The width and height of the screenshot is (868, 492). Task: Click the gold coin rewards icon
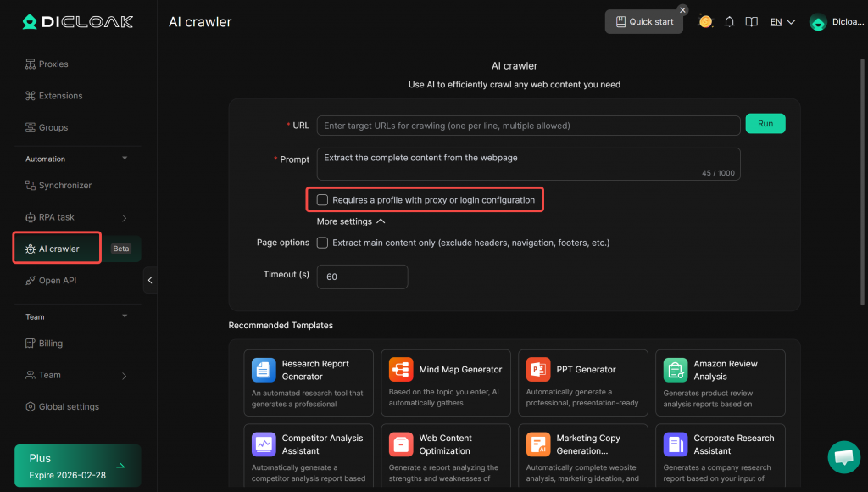705,22
